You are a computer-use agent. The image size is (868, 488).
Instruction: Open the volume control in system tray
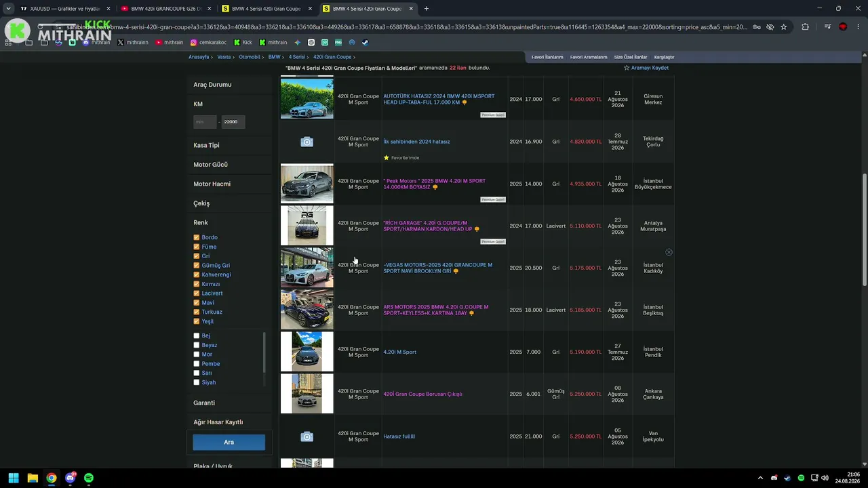(x=825, y=478)
